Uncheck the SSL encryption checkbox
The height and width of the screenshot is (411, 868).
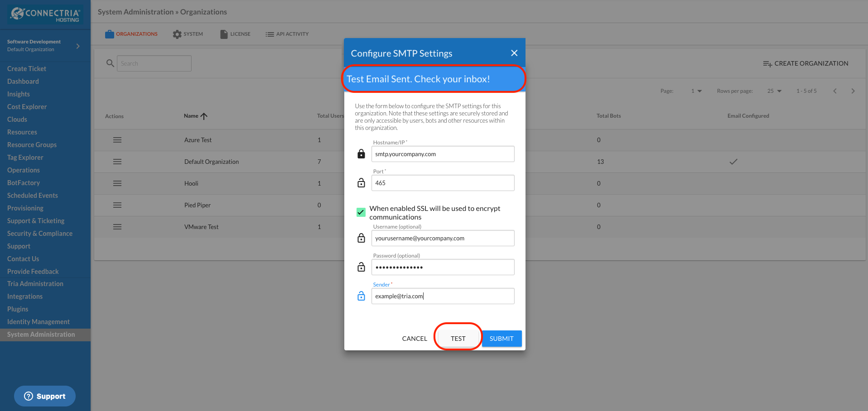[x=361, y=212]
